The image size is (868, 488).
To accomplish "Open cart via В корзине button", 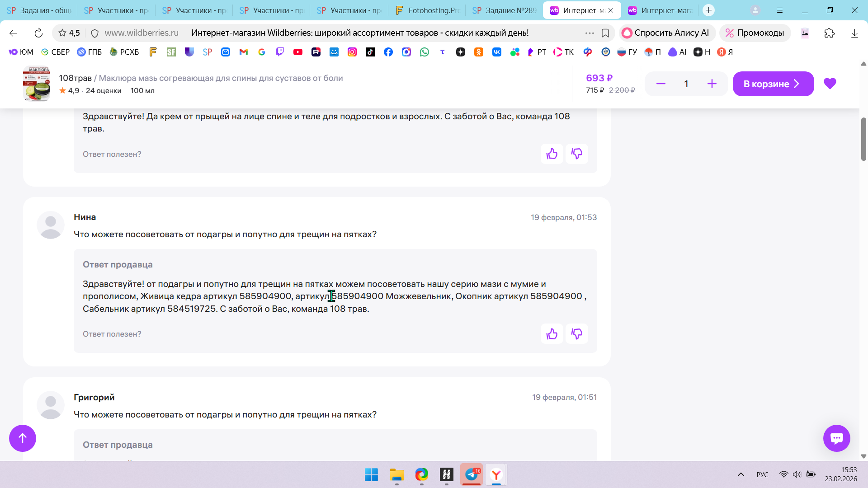I will (773, 84).
